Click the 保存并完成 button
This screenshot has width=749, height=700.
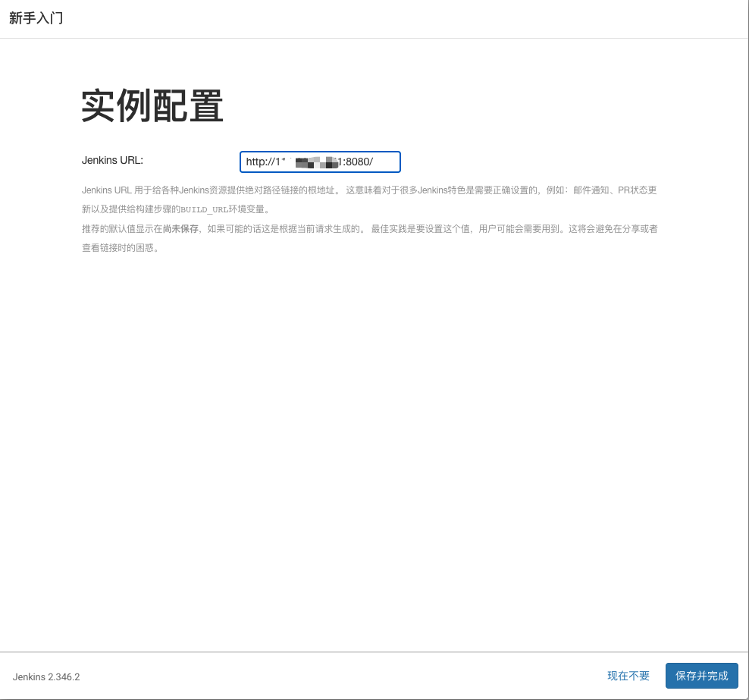coord(702,676)
